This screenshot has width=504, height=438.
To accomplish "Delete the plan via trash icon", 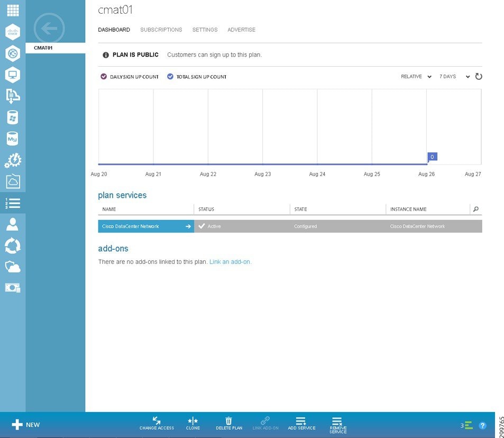I will (229, 423).
